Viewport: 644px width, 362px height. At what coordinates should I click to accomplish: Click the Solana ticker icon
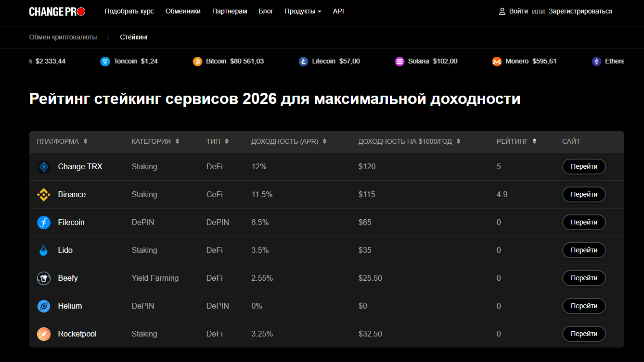click(x=399, y=62)
